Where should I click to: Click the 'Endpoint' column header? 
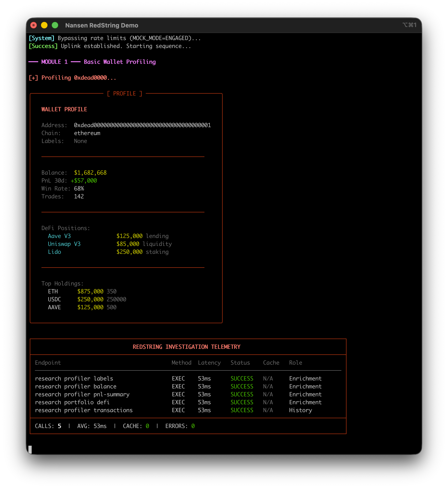click(48, 363)
